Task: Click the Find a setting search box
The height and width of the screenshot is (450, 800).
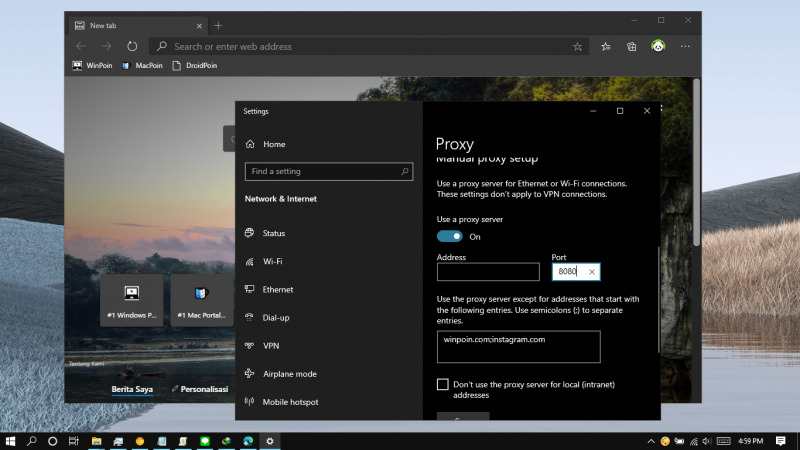Action: 328,172
